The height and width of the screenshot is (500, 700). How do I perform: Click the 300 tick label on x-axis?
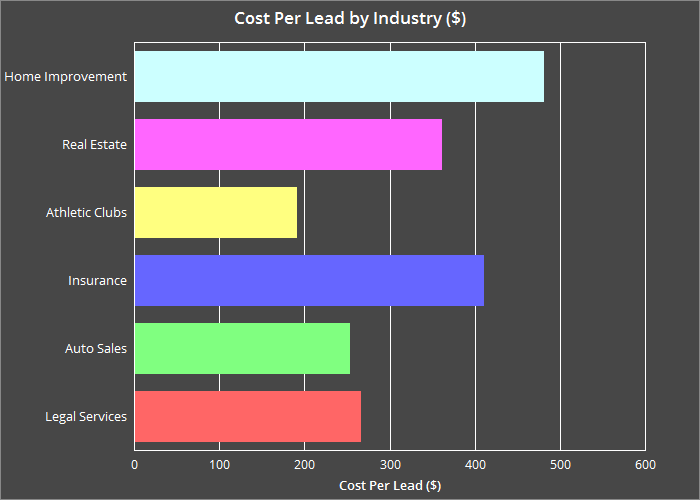390,465
